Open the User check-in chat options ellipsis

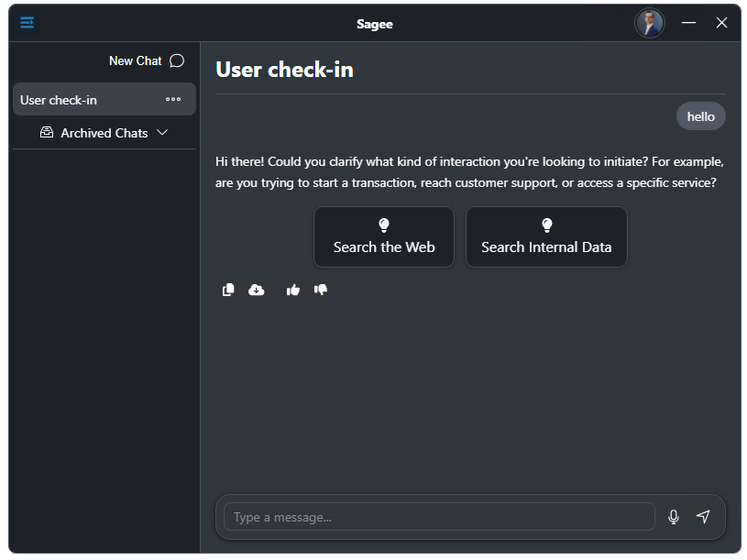tap(173, 99)
